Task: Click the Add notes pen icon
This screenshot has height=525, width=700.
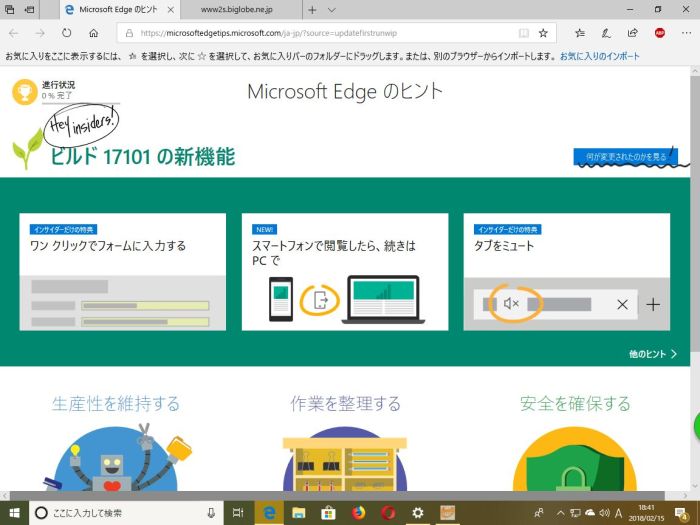Action: tap(606, 33)
